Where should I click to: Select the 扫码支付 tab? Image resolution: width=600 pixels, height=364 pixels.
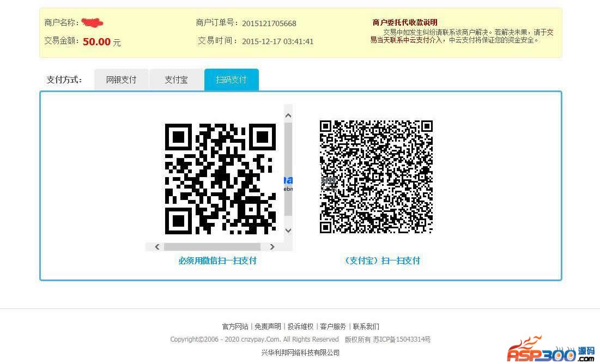point(232,80)
